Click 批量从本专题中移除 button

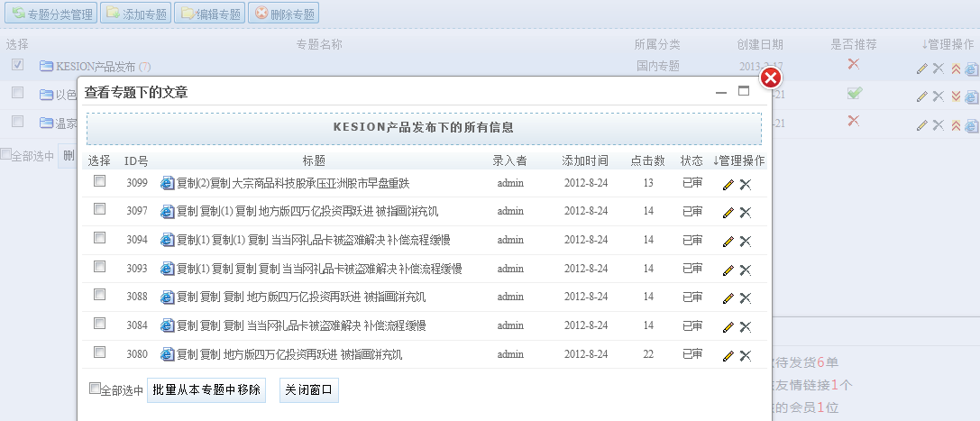pos(206,389)
